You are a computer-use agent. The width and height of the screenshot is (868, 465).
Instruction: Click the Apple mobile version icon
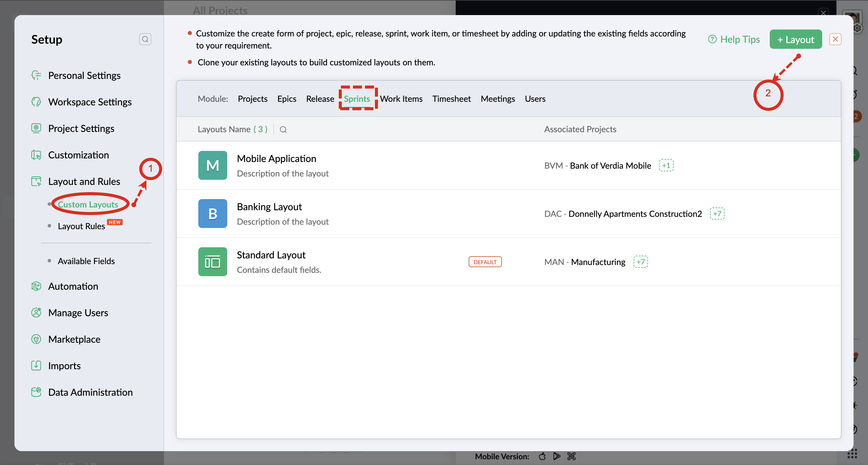click(x=542, y=456)
